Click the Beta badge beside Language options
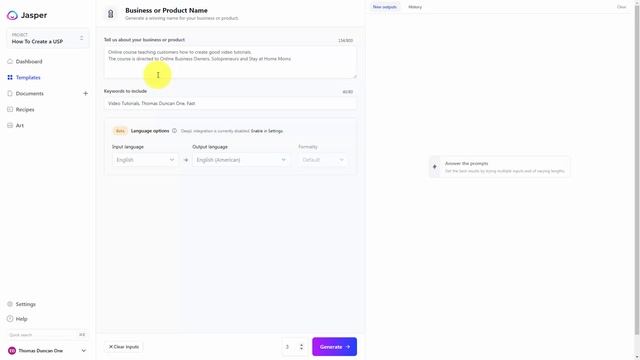The image size is (640, 360). click(120, 131)
